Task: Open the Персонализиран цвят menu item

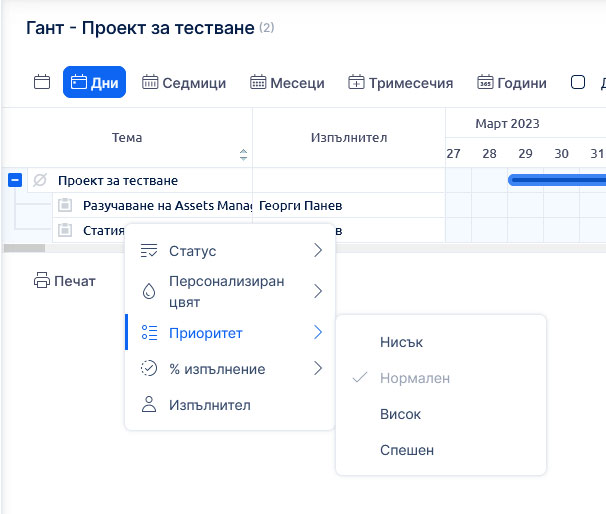Action: tap(230, 291)
